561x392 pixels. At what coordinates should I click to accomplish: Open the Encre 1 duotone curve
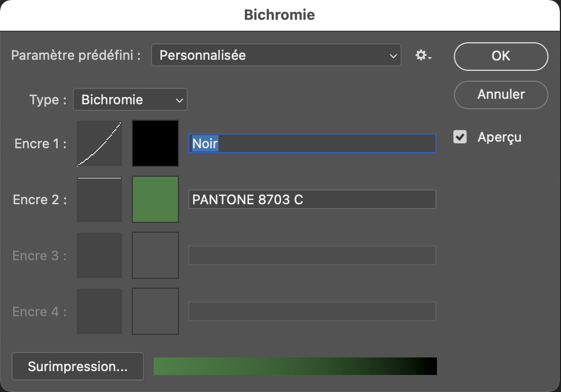[99, 143]
